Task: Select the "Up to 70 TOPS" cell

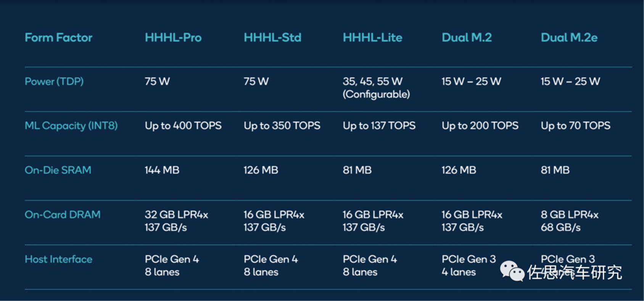Action: [575, 126]
